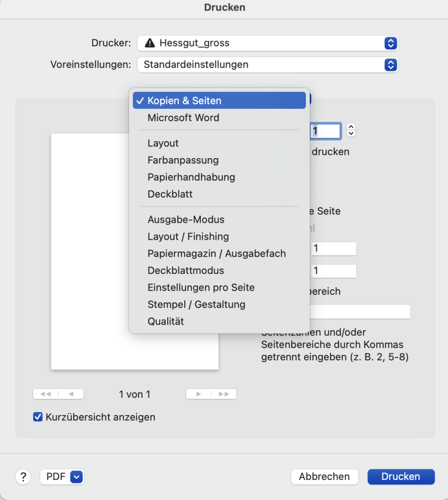
Task: Click the help question mark button
Action: pos(23,477)
